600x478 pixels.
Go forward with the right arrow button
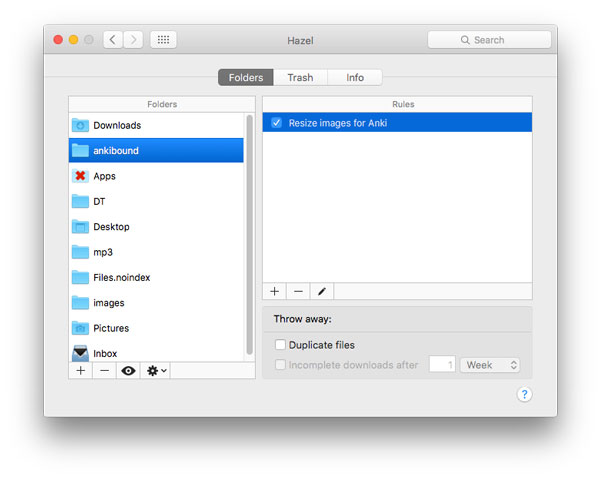[133, 40]
